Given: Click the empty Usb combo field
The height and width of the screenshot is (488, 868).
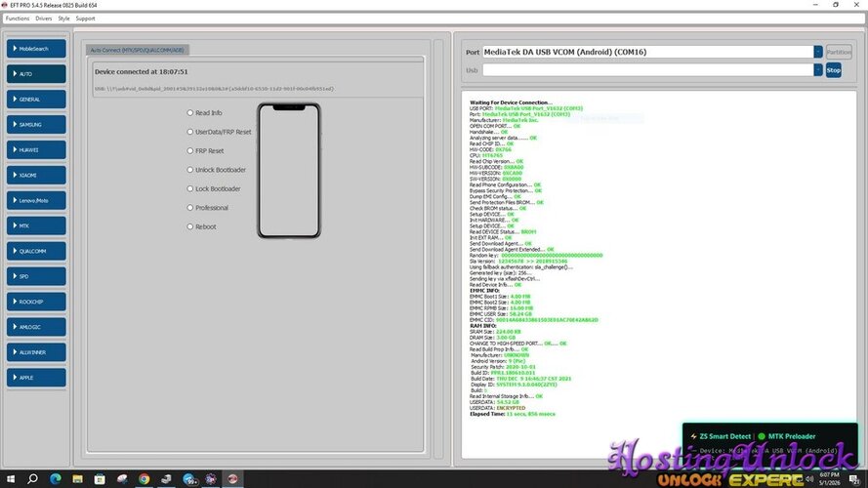Looking at the screenshot, I should [x=647, y=69].
